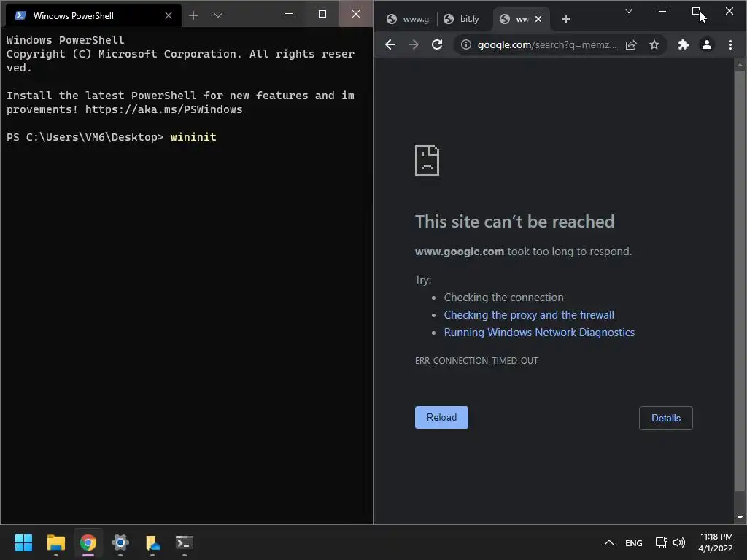Click the Reload button on error page

coord(441,418)
